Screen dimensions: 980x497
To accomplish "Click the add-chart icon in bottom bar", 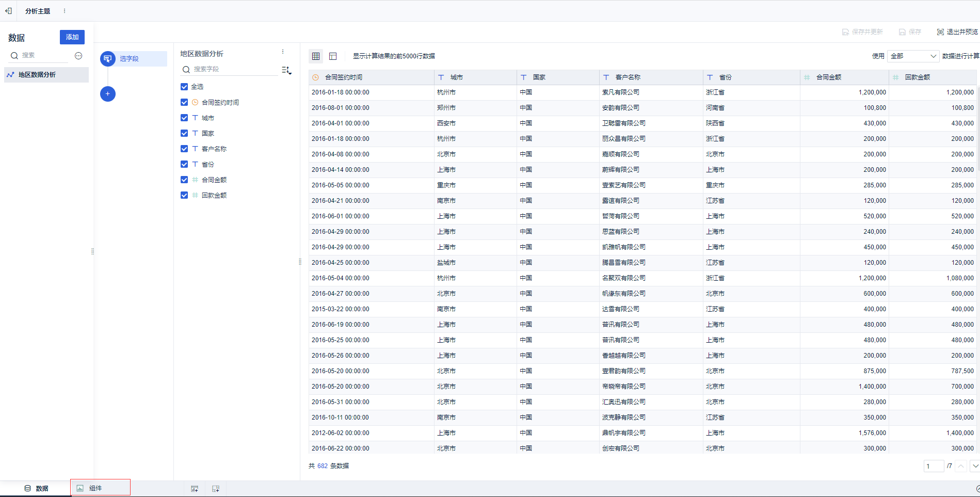I will (x=195, y=489).
